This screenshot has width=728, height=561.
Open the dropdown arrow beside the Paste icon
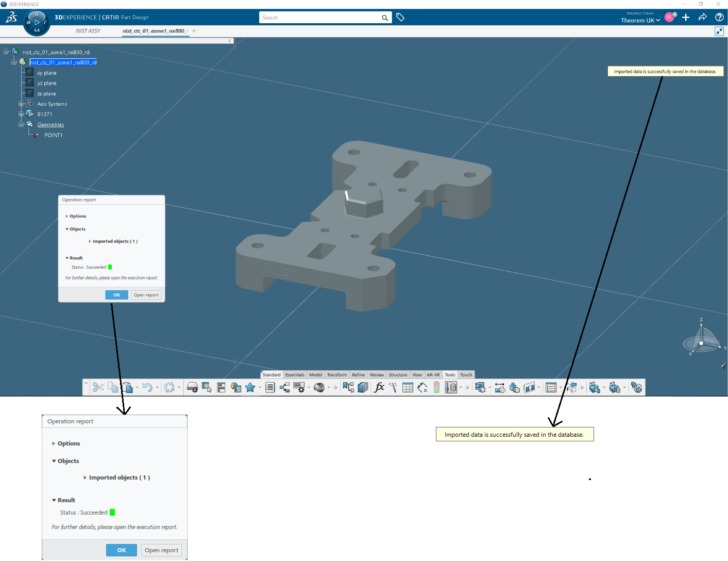[137, 388]
